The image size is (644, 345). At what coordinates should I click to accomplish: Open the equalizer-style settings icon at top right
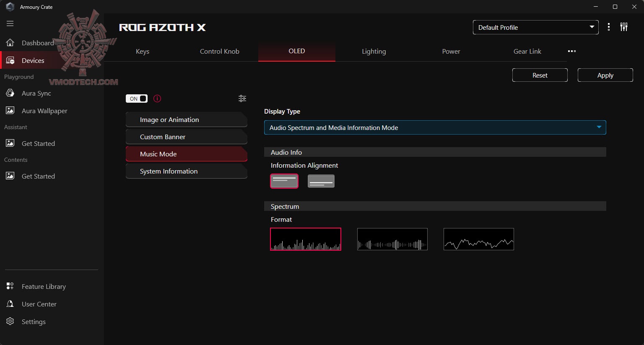(624, 27)
